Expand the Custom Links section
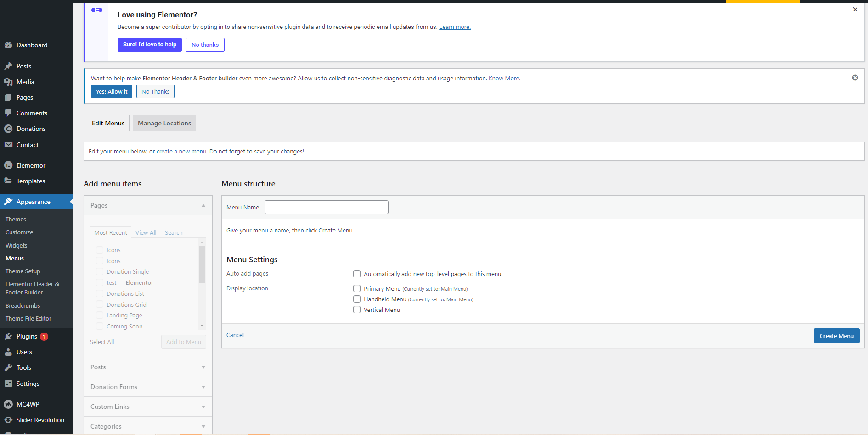Screen dimensions: 868x435 tap(203, 407)
